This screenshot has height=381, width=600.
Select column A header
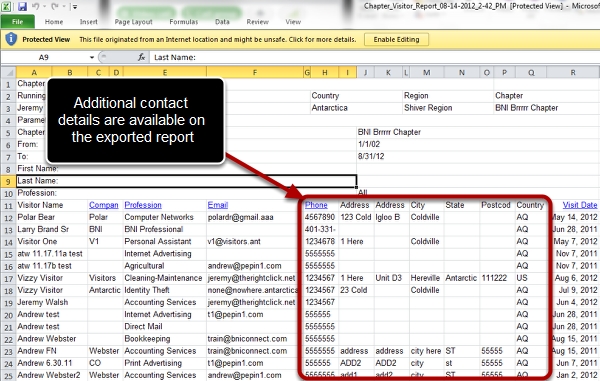click(34, 72)
